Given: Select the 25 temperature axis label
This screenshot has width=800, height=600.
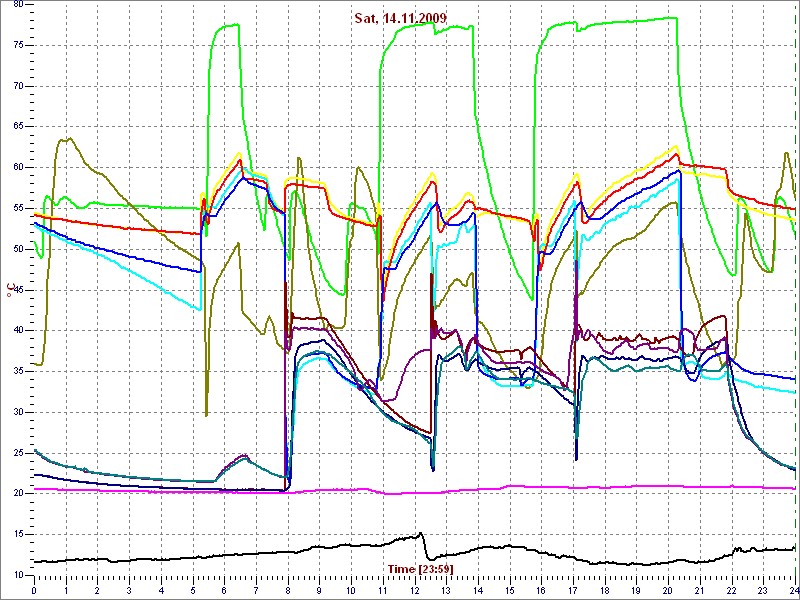Looking at the screenshot, I should pos(17,453).
